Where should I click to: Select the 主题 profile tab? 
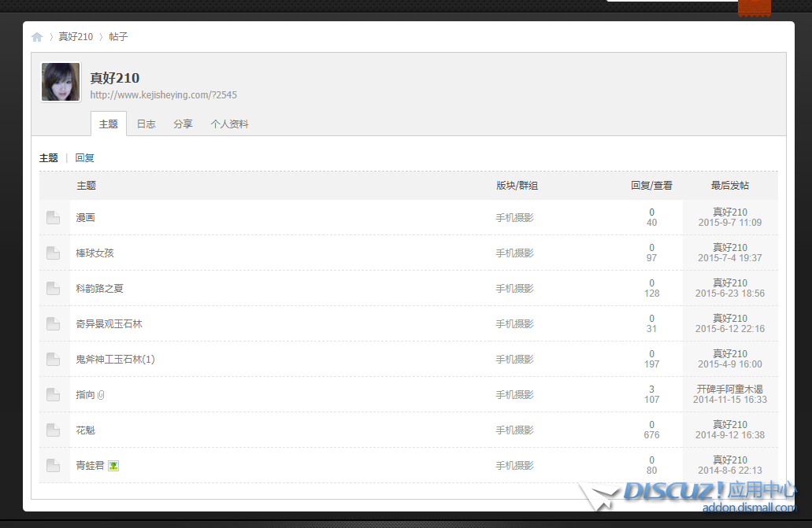tap(109, 124)
